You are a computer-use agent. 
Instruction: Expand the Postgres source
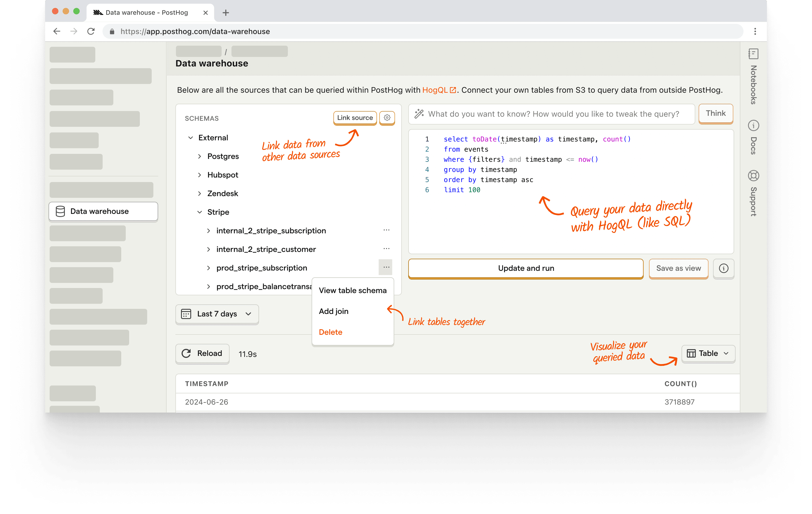pos(200,156)
